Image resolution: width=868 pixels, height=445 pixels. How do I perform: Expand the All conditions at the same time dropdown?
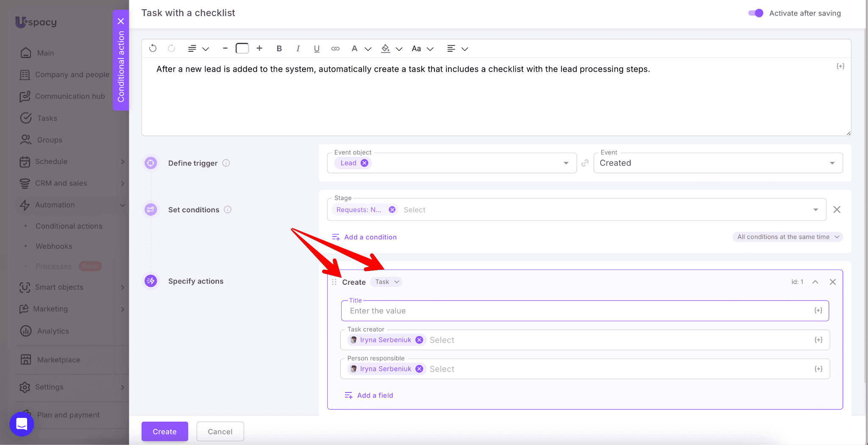[787, 237]
